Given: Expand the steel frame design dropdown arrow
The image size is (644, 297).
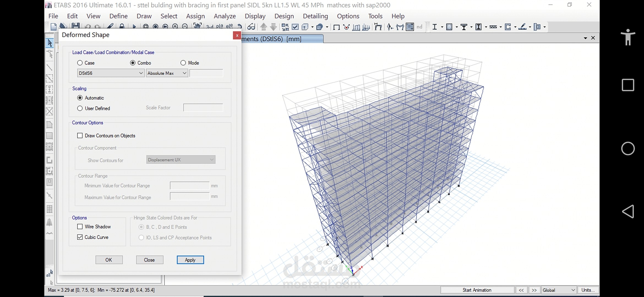Looking at the screenshot, I should (442, 27).
